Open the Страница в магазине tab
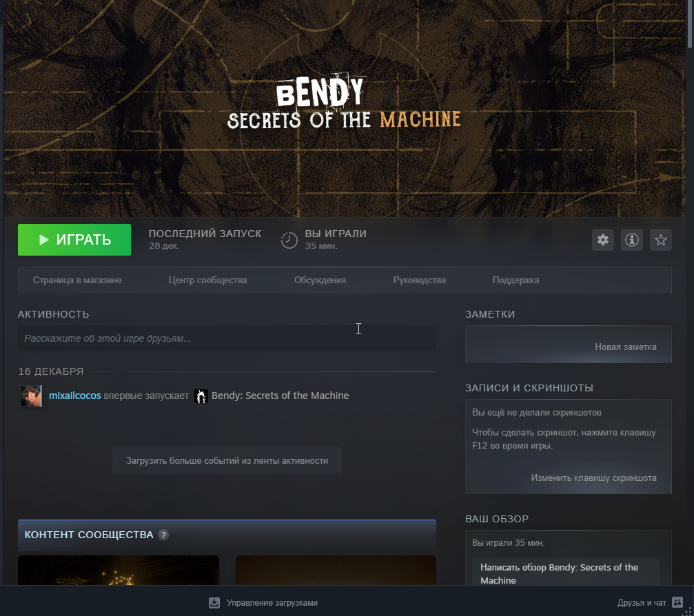 pos(77,280)
